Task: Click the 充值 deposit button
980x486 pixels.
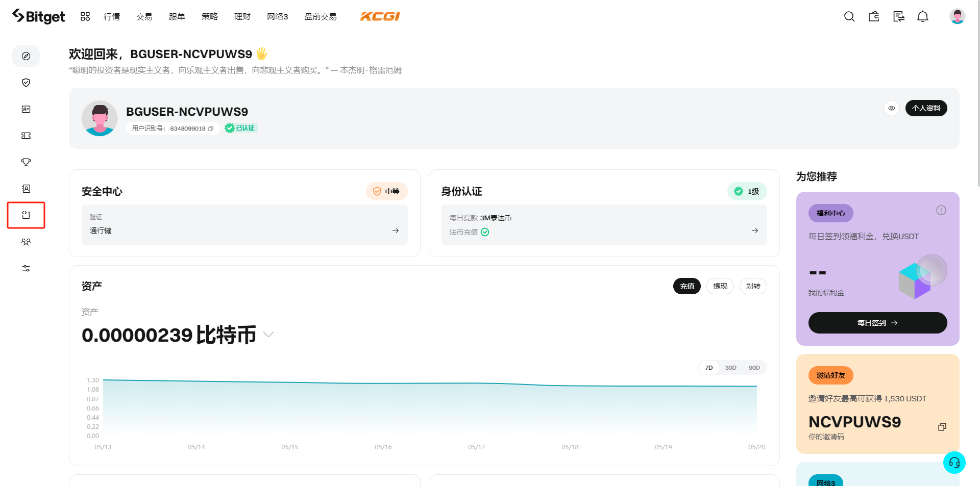Action: click(687, 286)
